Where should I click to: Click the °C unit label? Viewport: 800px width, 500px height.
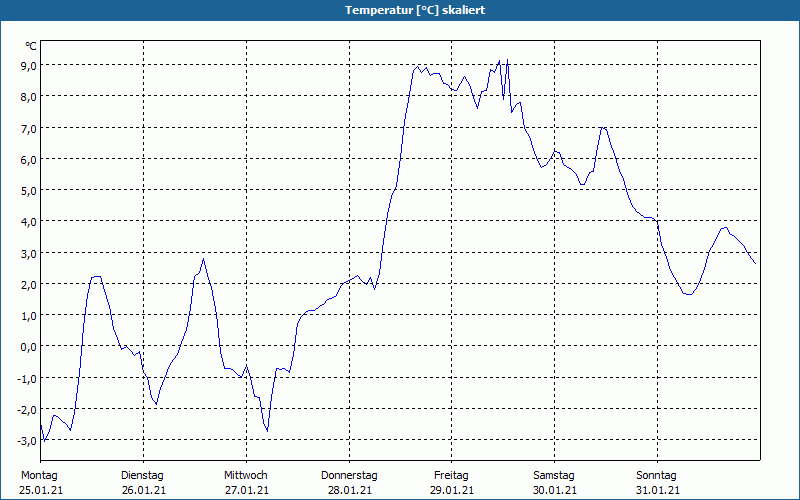tap(31, 46)
